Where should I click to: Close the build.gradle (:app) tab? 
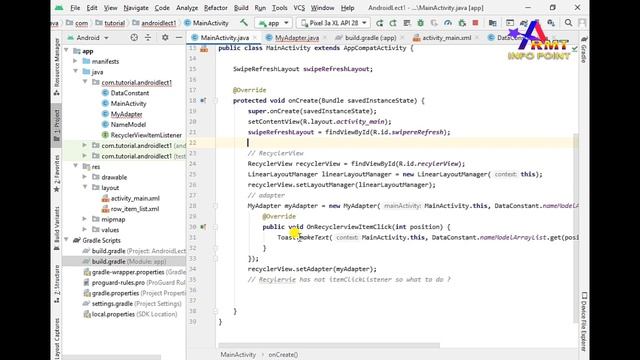pos(402,38)
